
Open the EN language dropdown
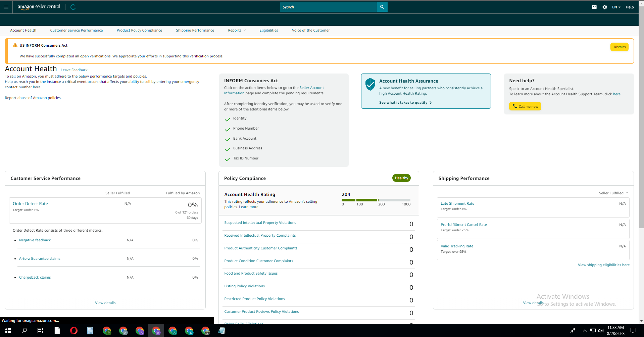[616, 7]
